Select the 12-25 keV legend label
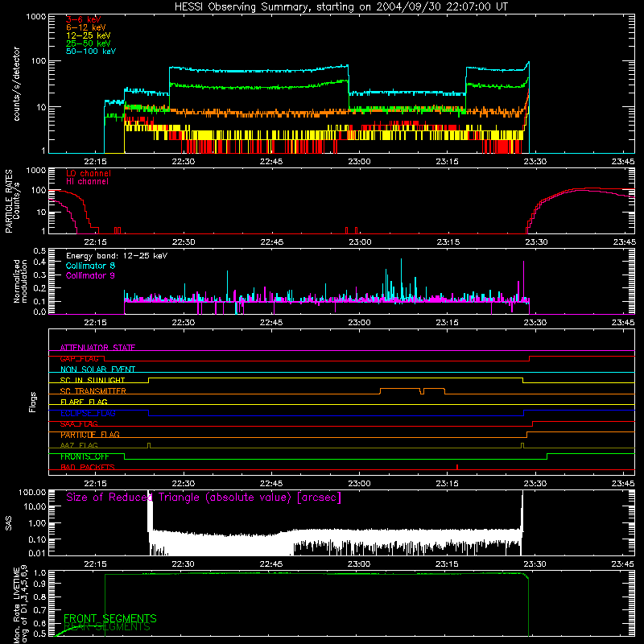Viewport: 644px width, 644px height. pos(89,35)
